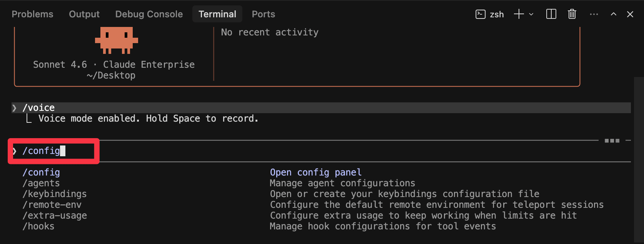Choose the /agents command suggestion
The width and height of the screenshot is (644, 244).
coord(41,183)
